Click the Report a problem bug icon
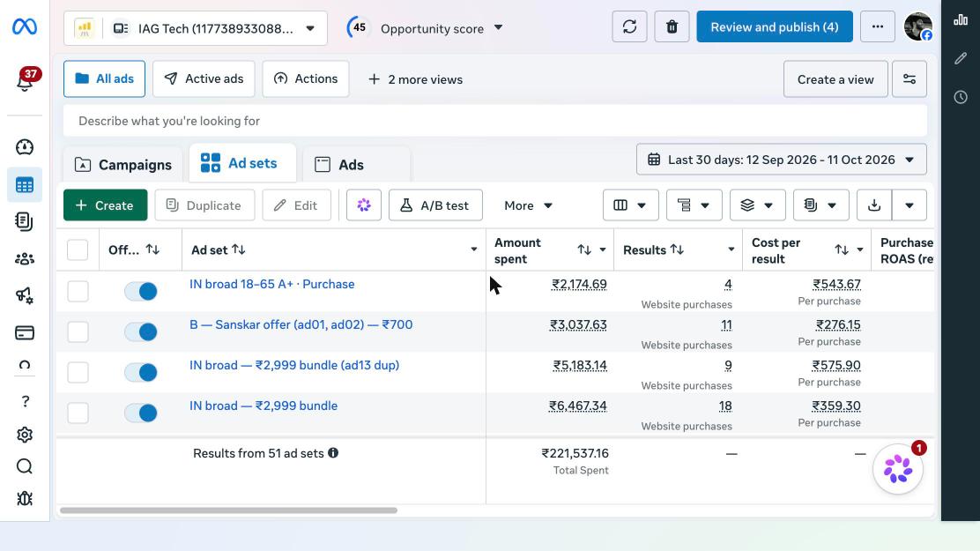The width and height of the screenshot is (980, 551). pos(25,498)
